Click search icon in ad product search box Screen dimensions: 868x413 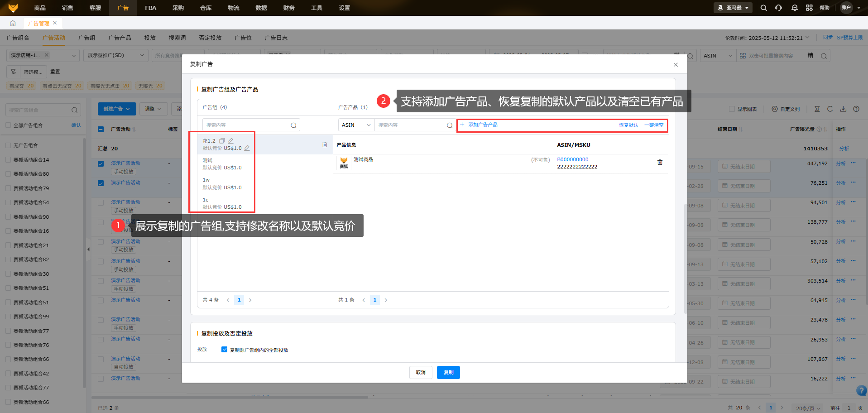(x=450, y=125)
